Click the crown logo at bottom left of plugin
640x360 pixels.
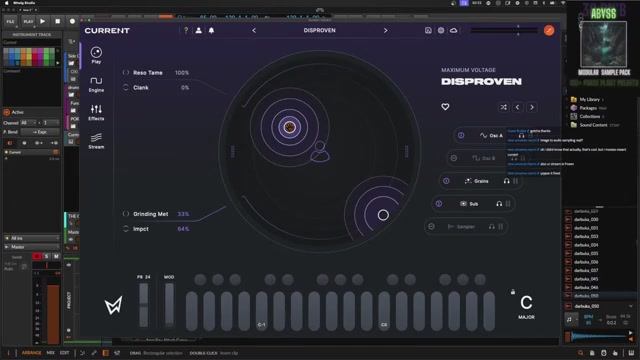click(113, 305)
